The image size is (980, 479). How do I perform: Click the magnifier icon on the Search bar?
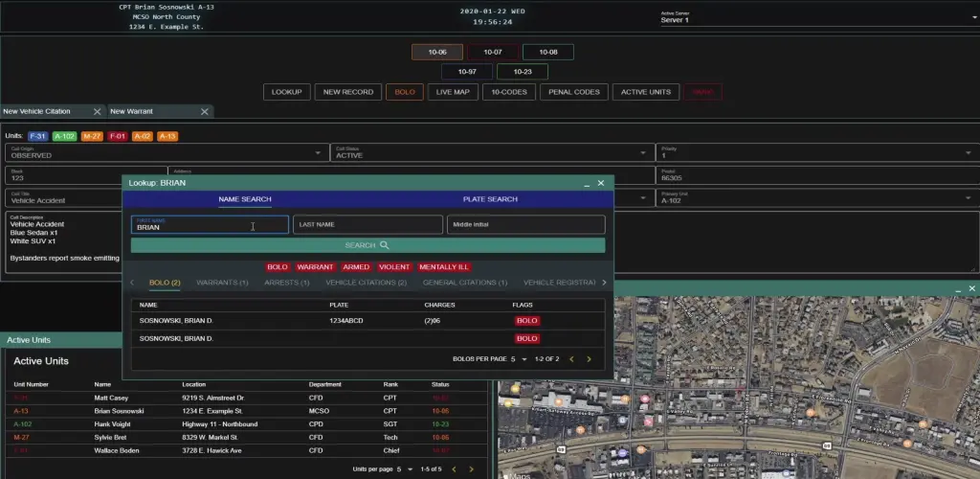pyautogui.click(x=385, y=245)
